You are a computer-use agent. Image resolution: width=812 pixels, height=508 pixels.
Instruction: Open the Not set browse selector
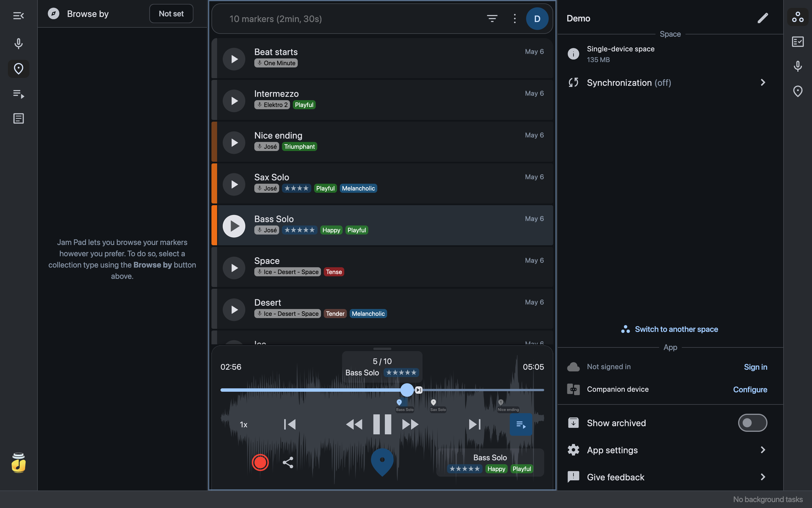pyautogui.click(x=171, y=14)
